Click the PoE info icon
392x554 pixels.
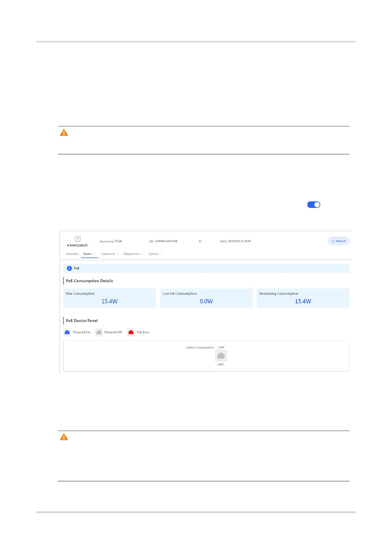tap(69, 268)
